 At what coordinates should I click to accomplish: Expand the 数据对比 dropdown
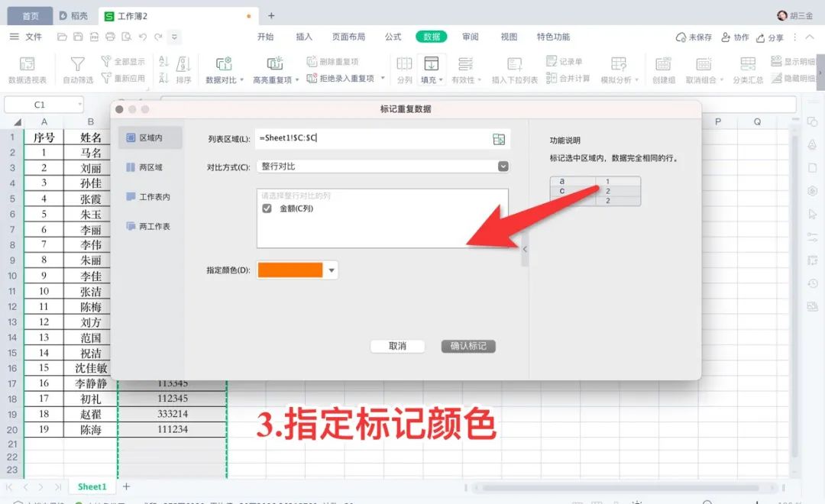click(x=242, y=80)
